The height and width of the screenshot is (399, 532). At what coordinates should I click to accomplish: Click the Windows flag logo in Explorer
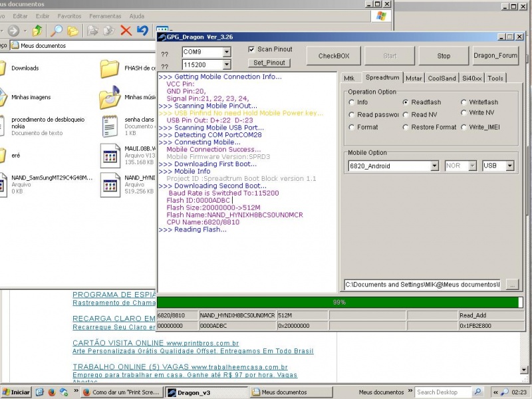[381, 16]
